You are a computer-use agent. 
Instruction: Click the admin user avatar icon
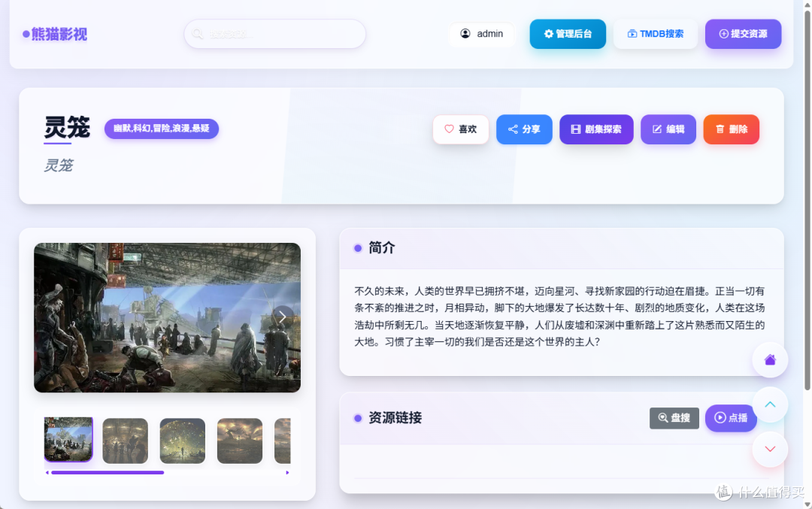465,34
